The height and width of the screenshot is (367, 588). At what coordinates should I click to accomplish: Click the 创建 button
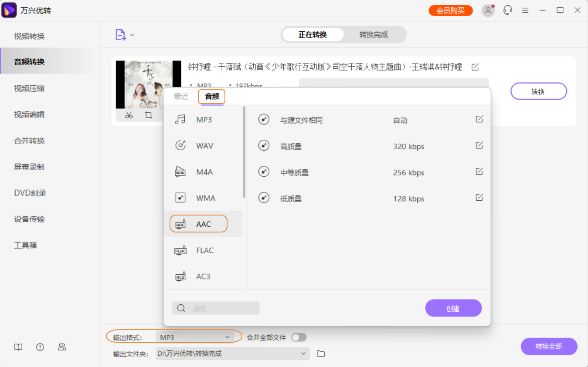453,308
